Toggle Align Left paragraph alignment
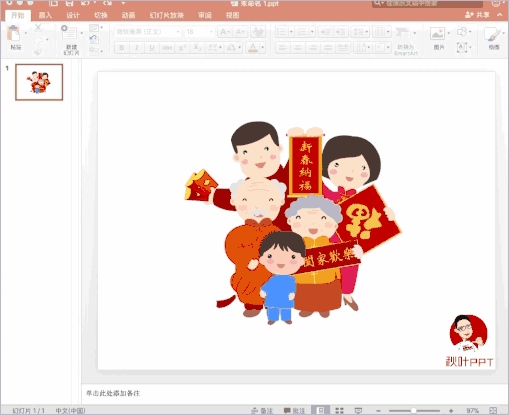 (x=283, y=48)
